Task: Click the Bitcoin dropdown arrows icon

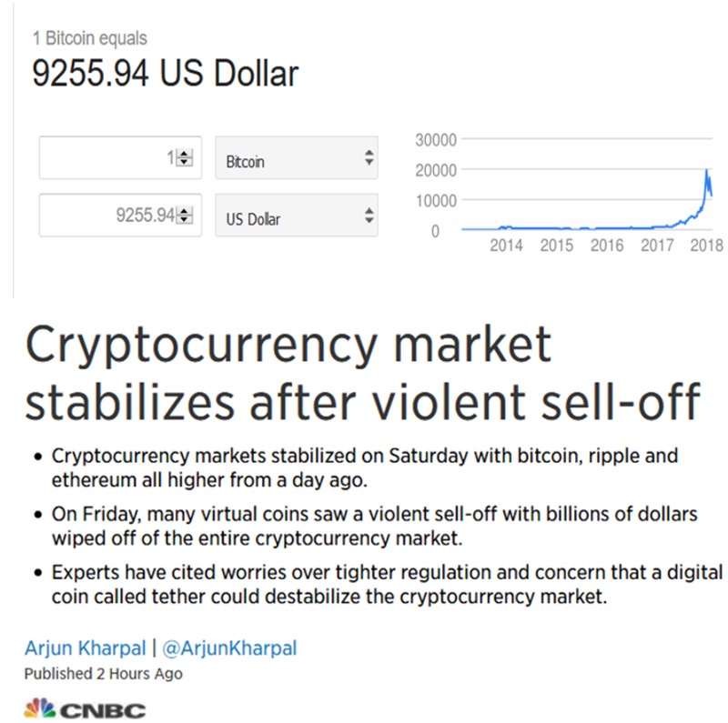Action: pos(369,157)
